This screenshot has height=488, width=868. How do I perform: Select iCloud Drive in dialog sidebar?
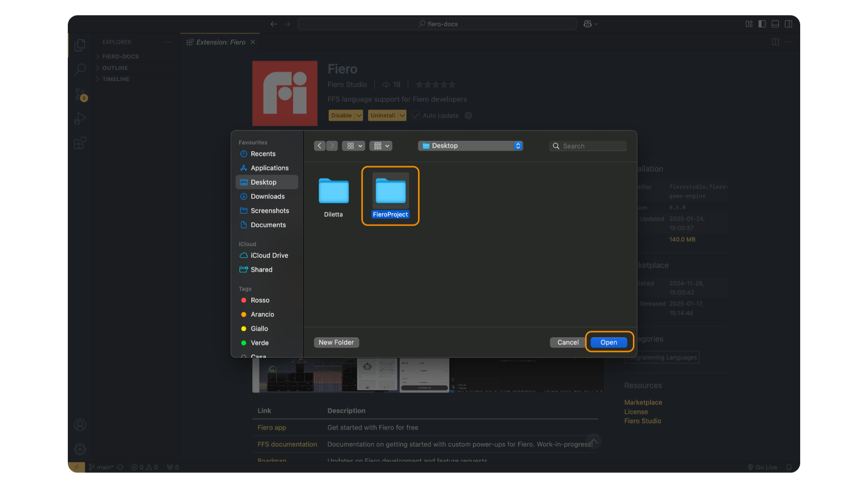[267, 255]
